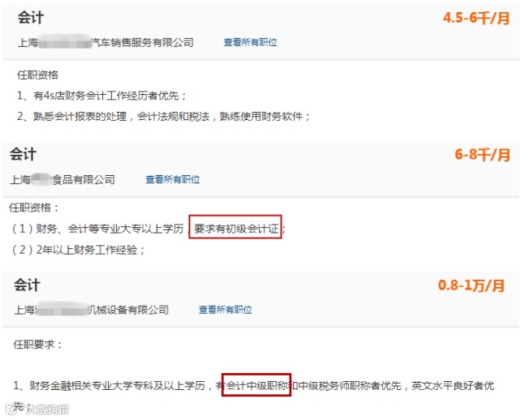Viewport: 521px width, 420px height.
Task: Open the third 会计 job title
Action: click(x=27, y=285)
